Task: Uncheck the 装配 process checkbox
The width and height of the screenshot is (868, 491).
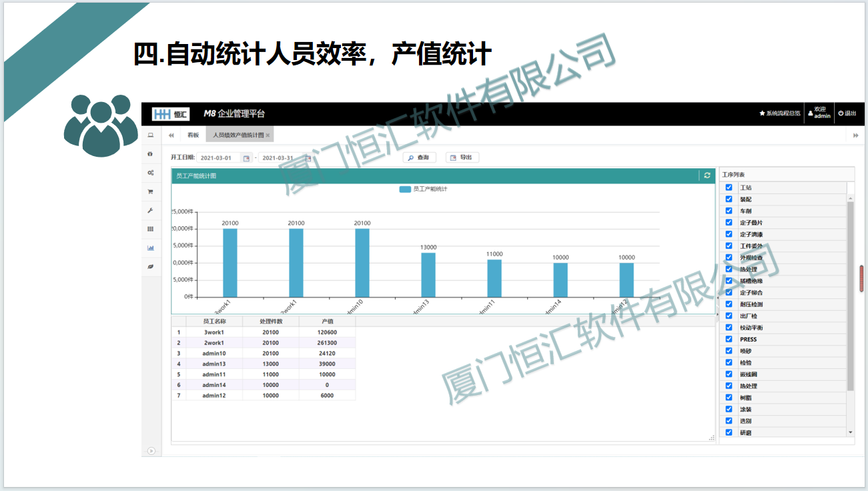Action: 729,199
